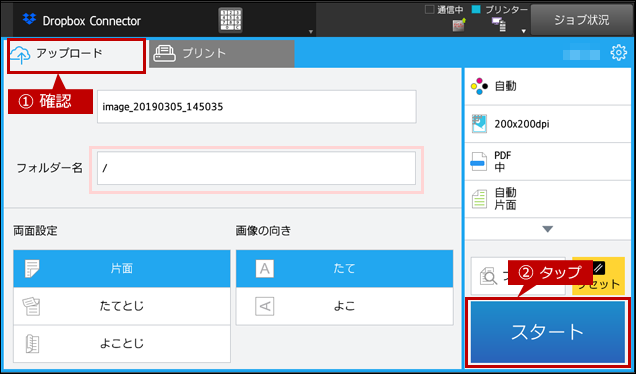Select 片面 single-sided option

click(122, 269)
